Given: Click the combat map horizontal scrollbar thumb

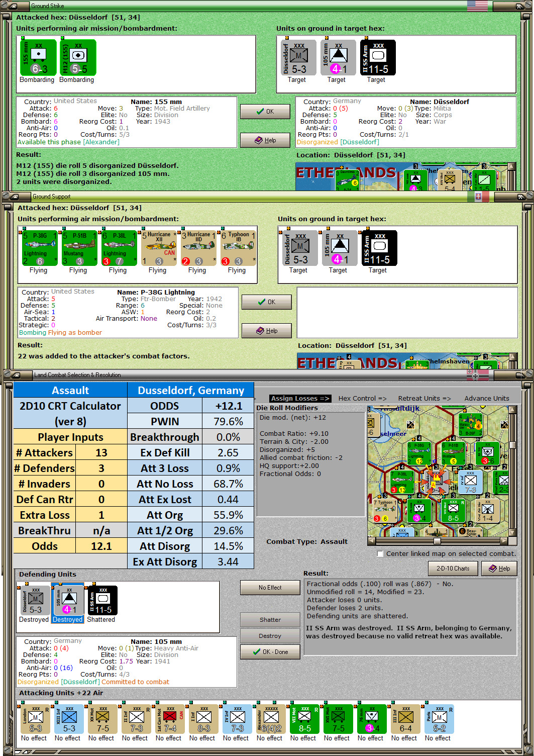Looking at the screenshot, I should pyautogui.click(x=437, y=541).
